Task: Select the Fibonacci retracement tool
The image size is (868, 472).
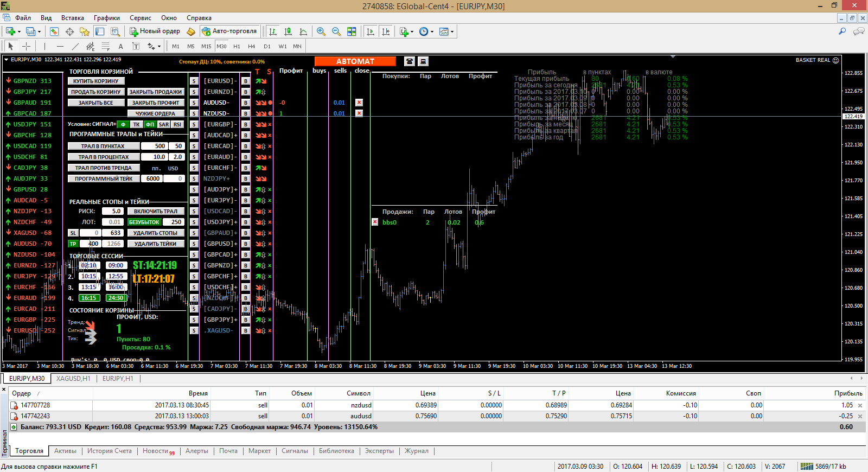Action: [x=106, y=47]
